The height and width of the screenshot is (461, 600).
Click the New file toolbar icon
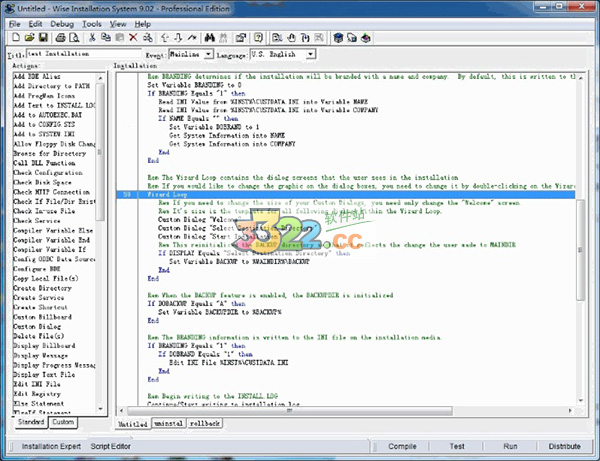pyautogui.click(x=16, y=37)
